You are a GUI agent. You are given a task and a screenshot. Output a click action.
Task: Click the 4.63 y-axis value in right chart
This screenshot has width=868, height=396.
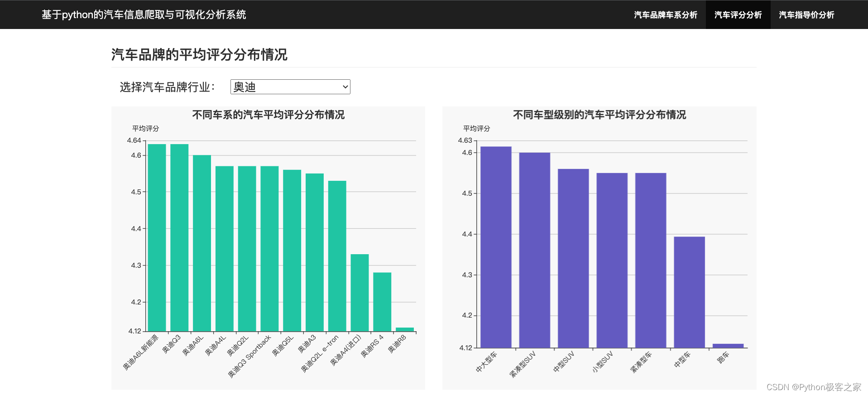[465, 140]
